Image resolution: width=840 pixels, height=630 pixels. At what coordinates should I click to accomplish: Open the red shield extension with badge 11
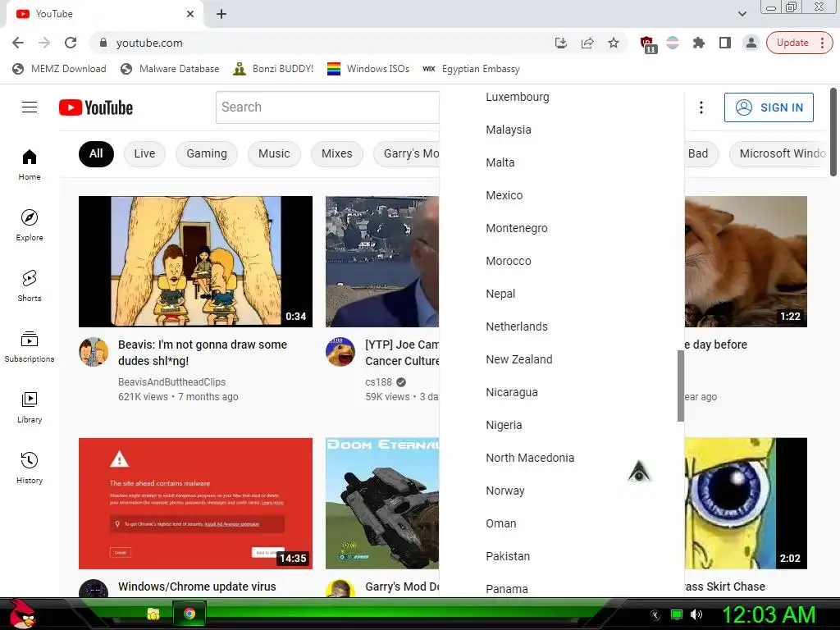648,44
